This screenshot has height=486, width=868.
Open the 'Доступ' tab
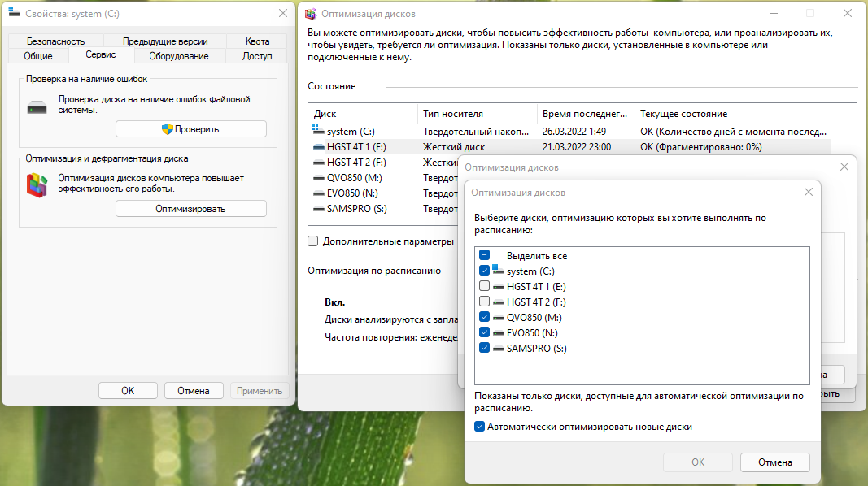click(257, 56)
